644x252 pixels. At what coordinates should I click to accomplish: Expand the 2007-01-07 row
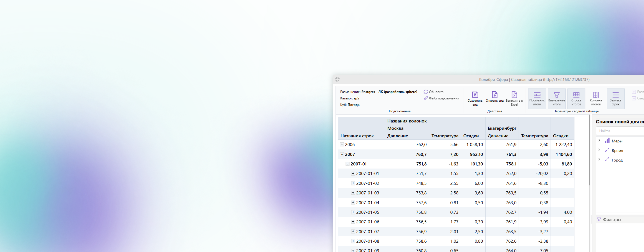coord(353,231)
